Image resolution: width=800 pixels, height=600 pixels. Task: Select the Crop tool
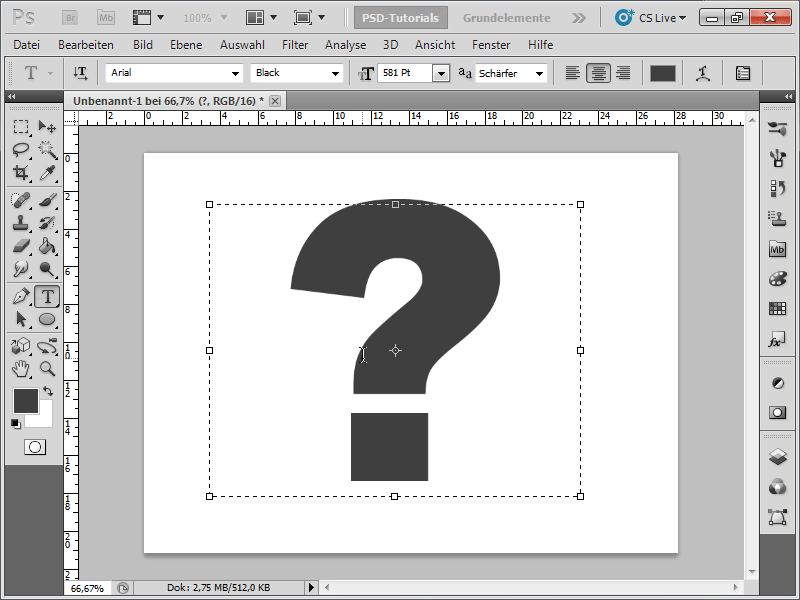(21, 173)
